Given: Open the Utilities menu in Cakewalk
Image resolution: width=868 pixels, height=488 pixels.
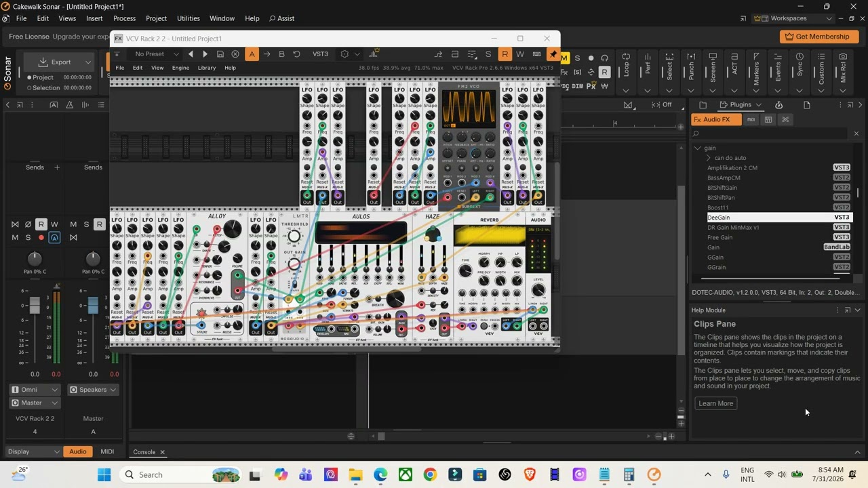Looking at the screenshot, I should pos(189,18).
